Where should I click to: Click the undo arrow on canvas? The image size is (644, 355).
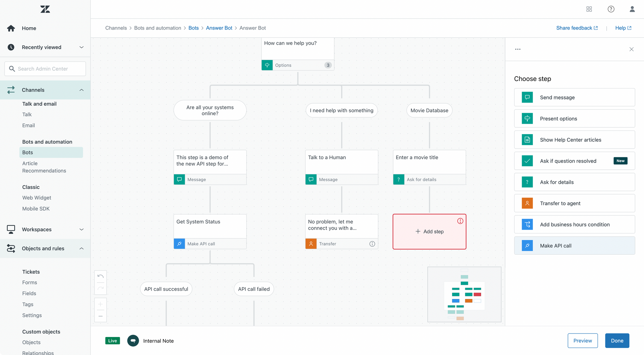tap(100, 277)
